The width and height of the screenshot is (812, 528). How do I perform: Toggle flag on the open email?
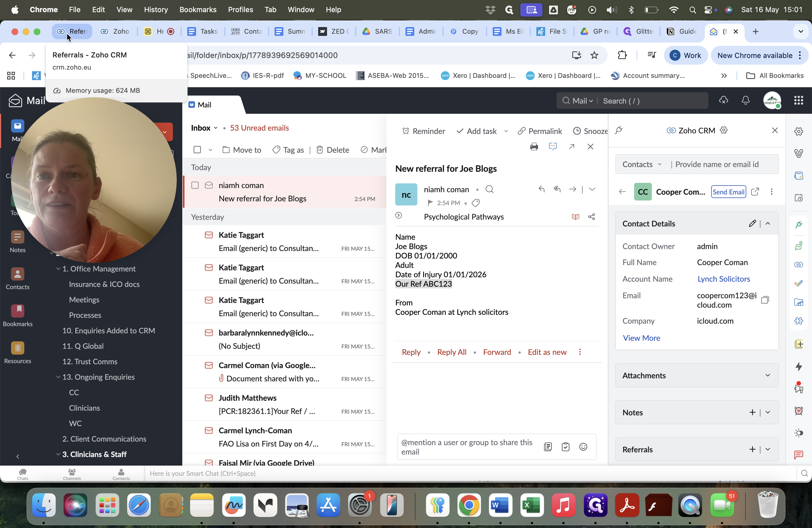(x=430, y=203)
